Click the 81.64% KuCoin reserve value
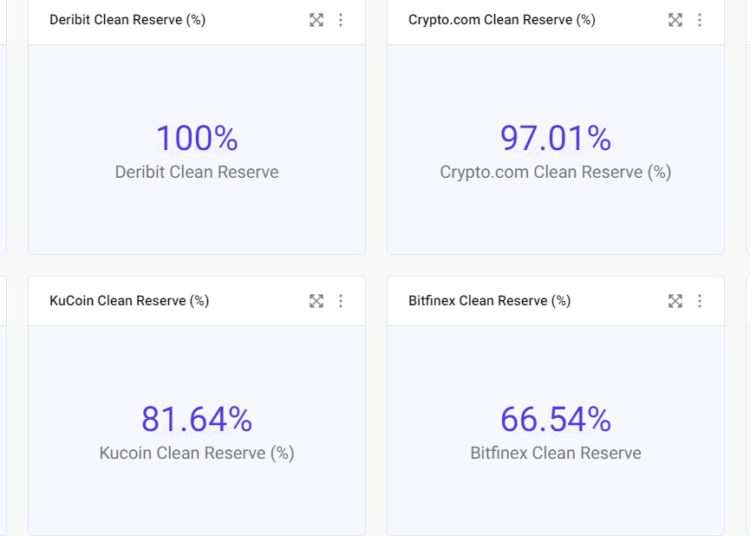 pos(197,419)
